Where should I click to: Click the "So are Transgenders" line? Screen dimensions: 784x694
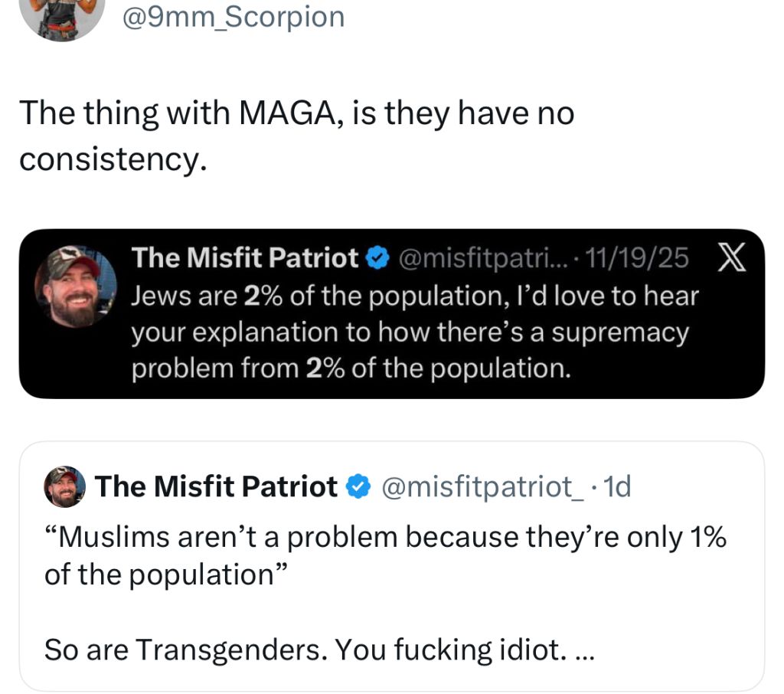(305, 650)
